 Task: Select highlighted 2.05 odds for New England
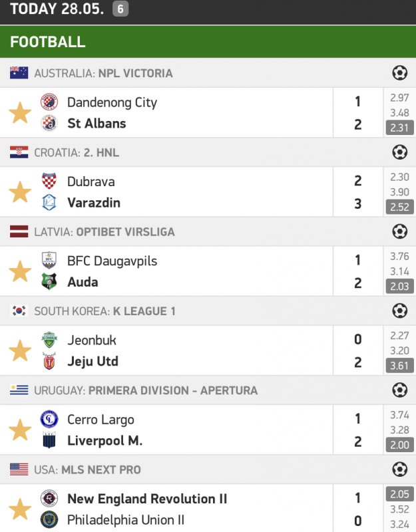click(x=399, y=493)
